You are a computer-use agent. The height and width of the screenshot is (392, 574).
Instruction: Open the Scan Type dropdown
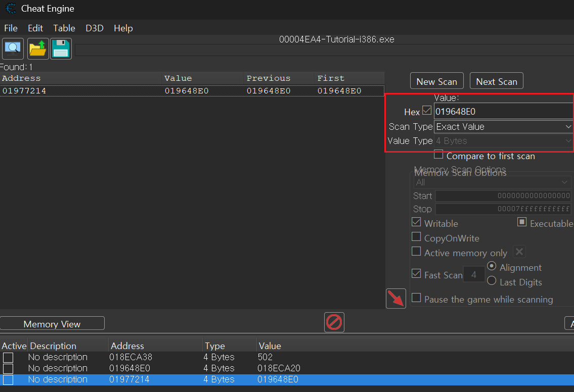[x=503, y=127]
